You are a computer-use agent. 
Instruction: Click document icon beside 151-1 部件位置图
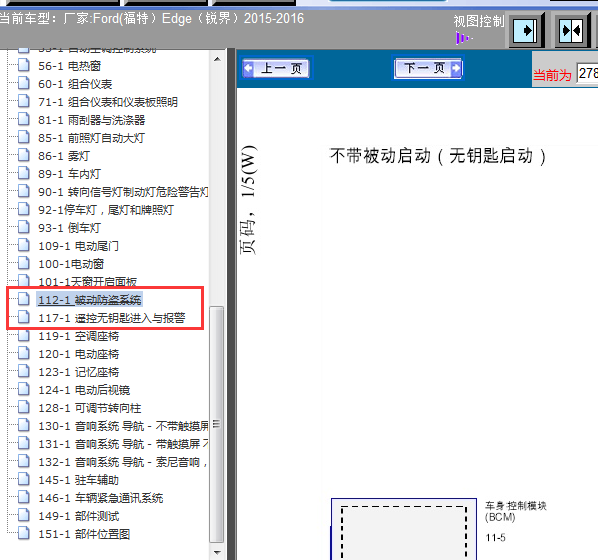click(24, 533)
